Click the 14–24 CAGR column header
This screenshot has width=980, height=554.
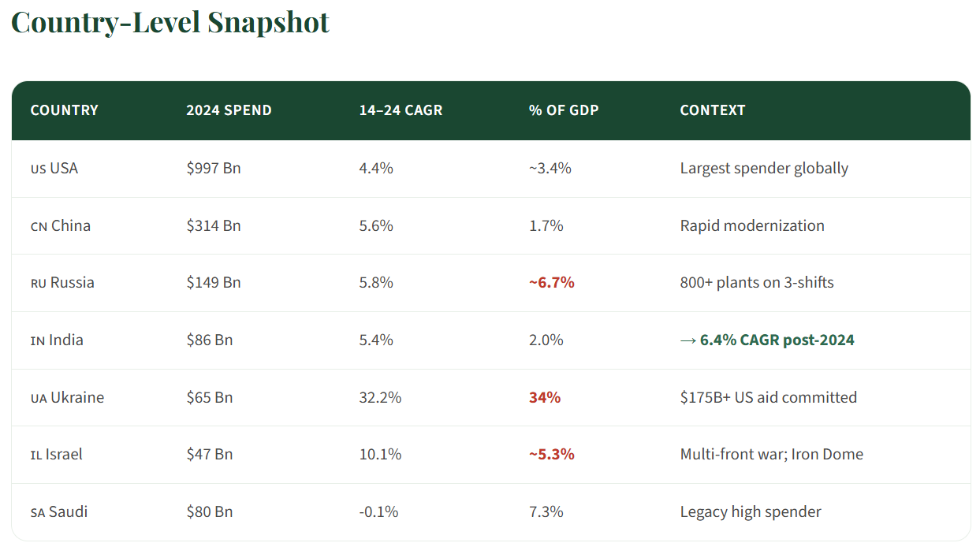click(x=401, y=110)
